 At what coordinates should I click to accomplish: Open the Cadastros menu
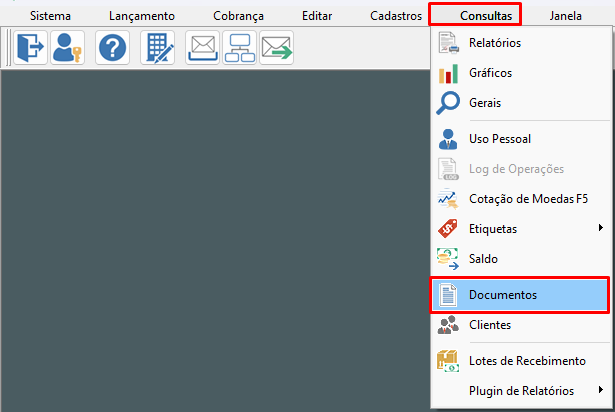396,16
